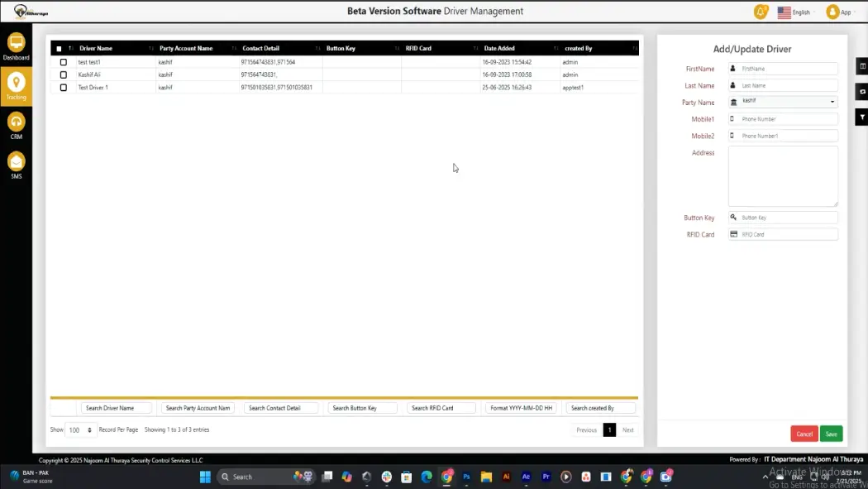Open the Dashboard sidebar icon
This screenshot has width=868, height=489.
(x=16, y=47)
